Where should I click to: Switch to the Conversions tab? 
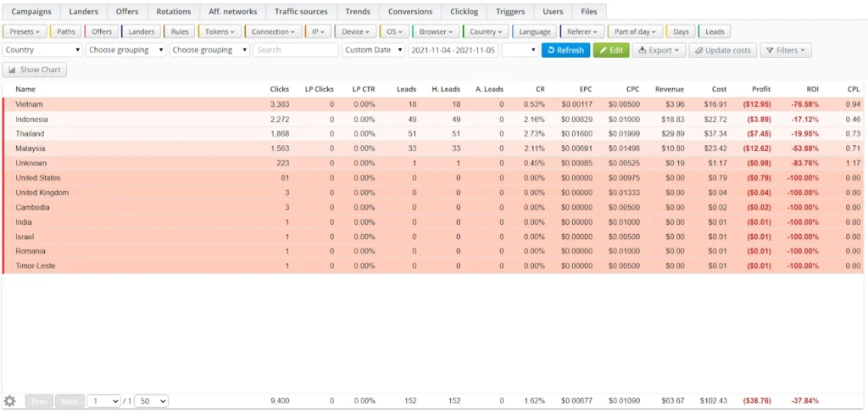point(410,11)
